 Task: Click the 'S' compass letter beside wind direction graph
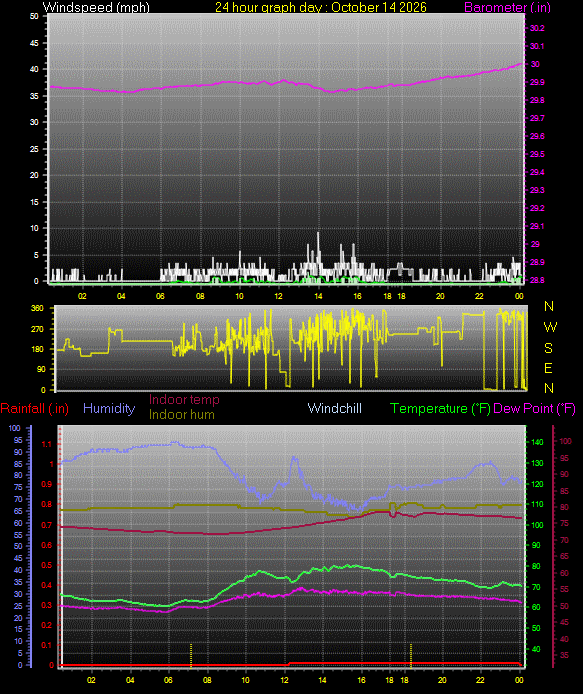pyautogui.click(x=548, y=348)
